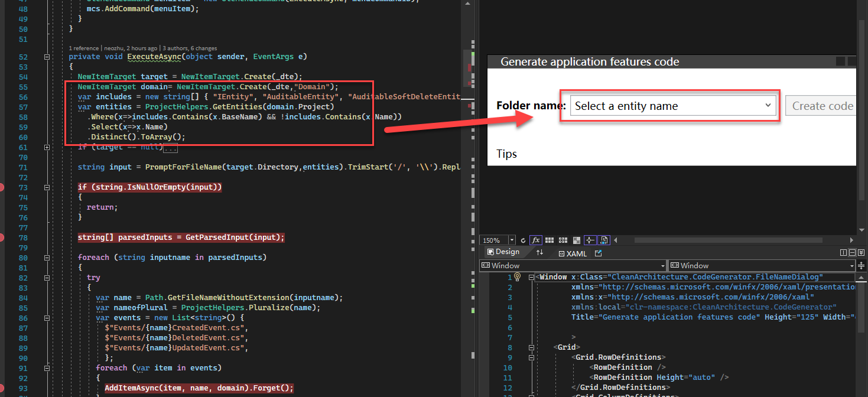868x397 pixels.
Task: Switch to the XAML tab
Action: (x=573, y=254)
